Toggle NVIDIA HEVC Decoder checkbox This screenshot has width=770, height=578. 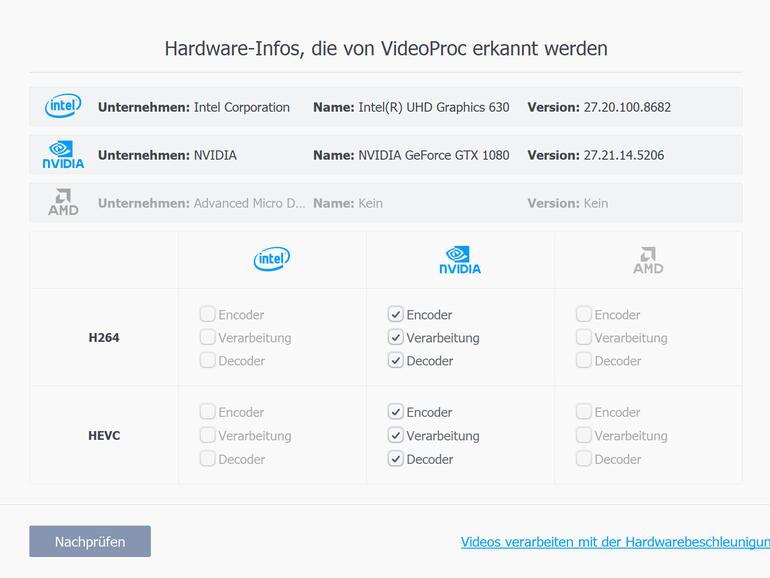[395, 459]
